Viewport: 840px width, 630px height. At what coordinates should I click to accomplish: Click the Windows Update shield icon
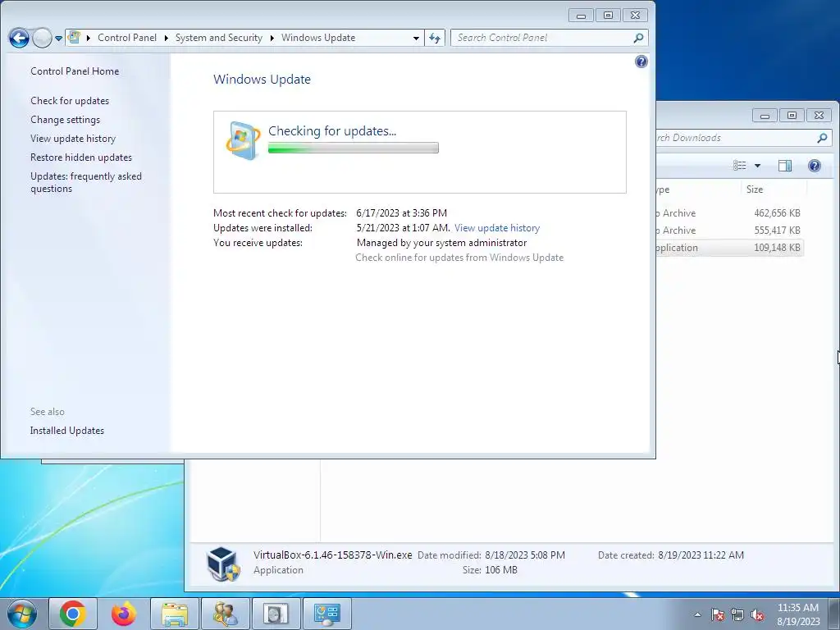[x=243, y=141]
